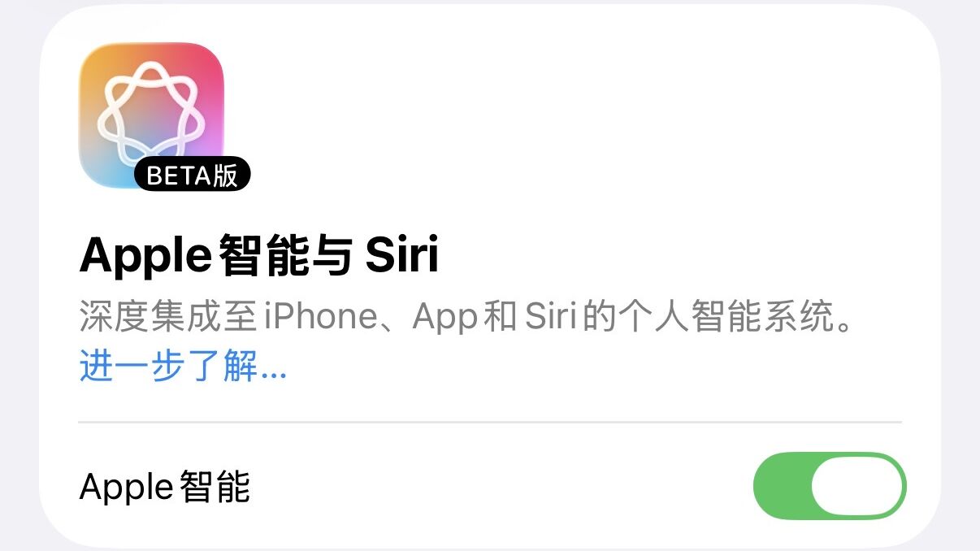The width and height of the screenshot is (980, 551).
Task: Tap the white knob of the switch
Action: click(x=858, y=486)
